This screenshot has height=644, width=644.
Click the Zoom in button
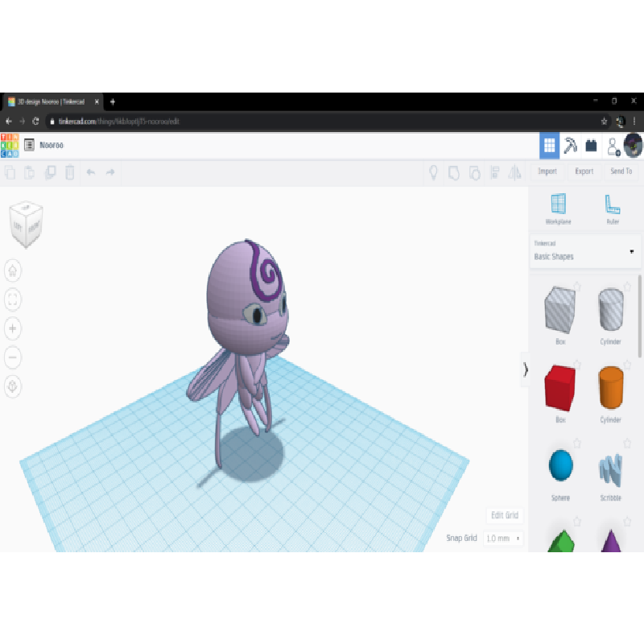pos(13,328)
